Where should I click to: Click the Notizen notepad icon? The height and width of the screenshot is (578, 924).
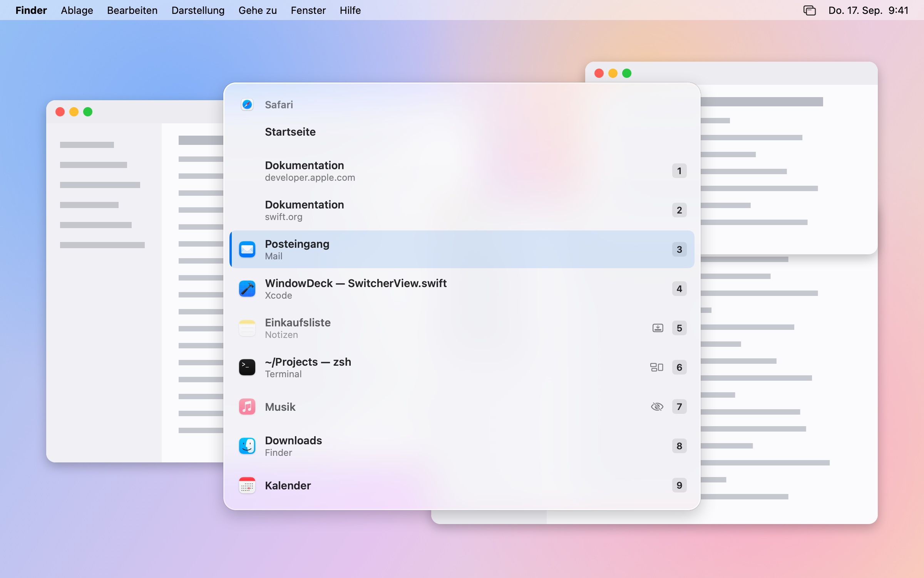(247, 328)
